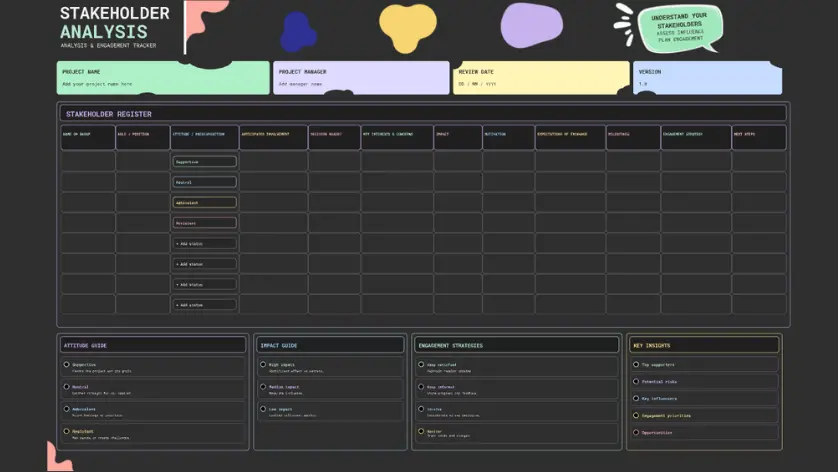The width and height of the screenshot is (838, 472).
Task: Select the Key influencers radio
Action: [636, 398]
